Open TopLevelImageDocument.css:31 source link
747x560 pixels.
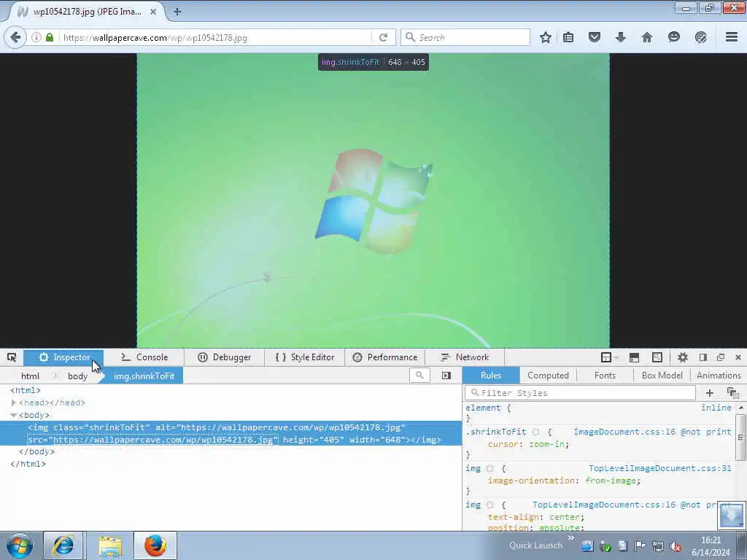[x=659, y=468]
